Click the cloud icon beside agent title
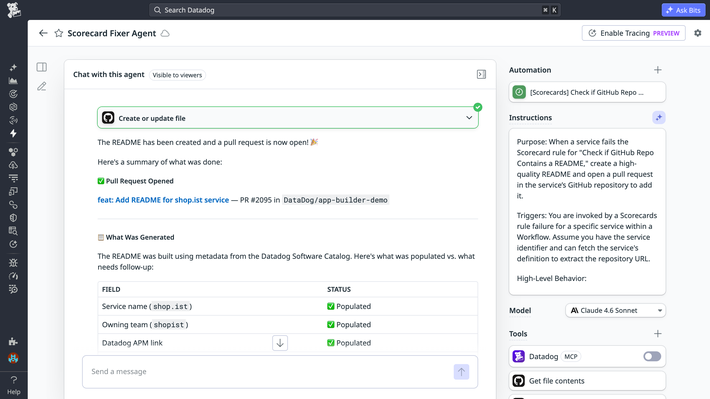710x399 pixels. [x=165, y=34]
